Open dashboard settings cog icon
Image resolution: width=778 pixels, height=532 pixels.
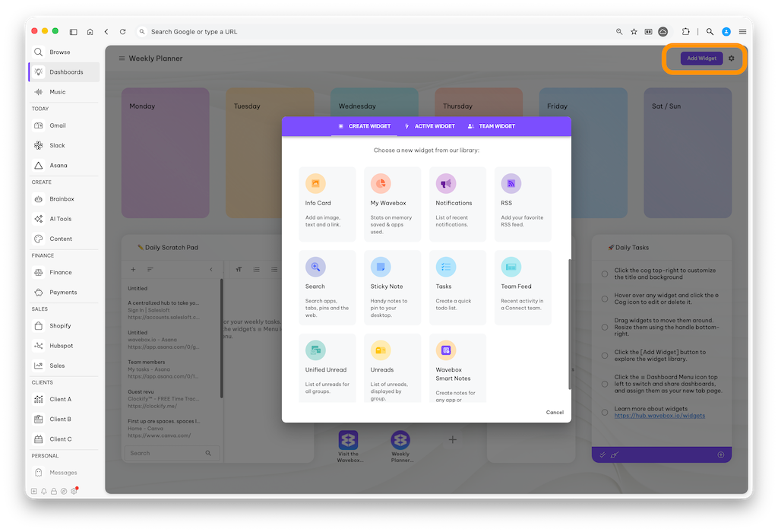coord(732,59)
